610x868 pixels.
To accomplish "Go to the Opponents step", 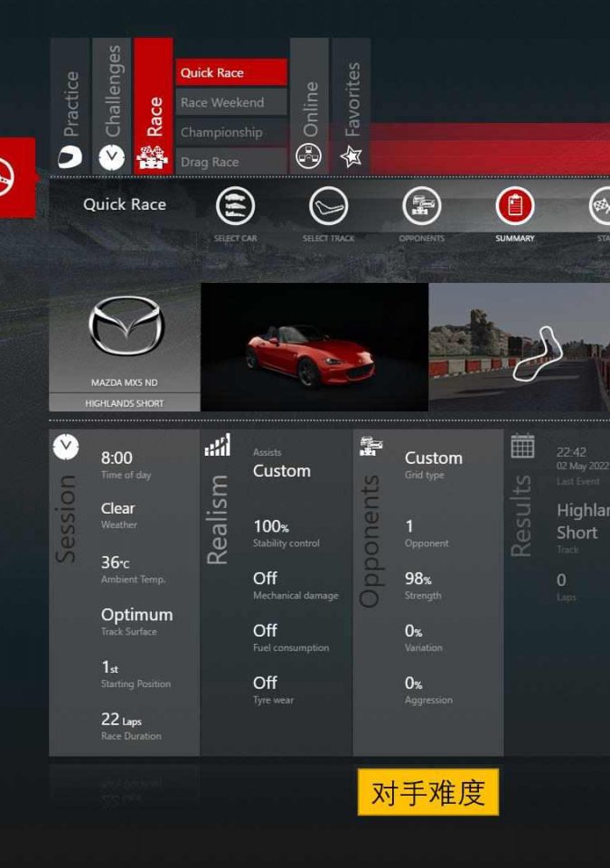I will pos(422,206).
